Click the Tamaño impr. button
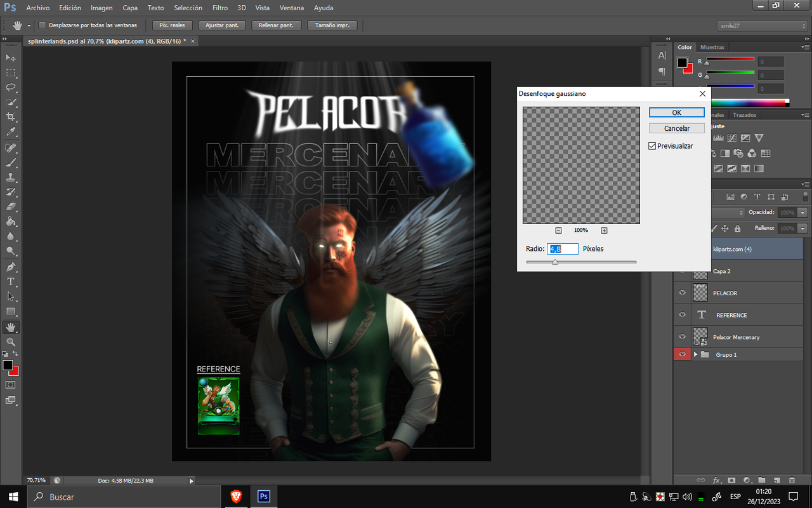Viewport: 812px width, 508px height. tap(332, 25)
